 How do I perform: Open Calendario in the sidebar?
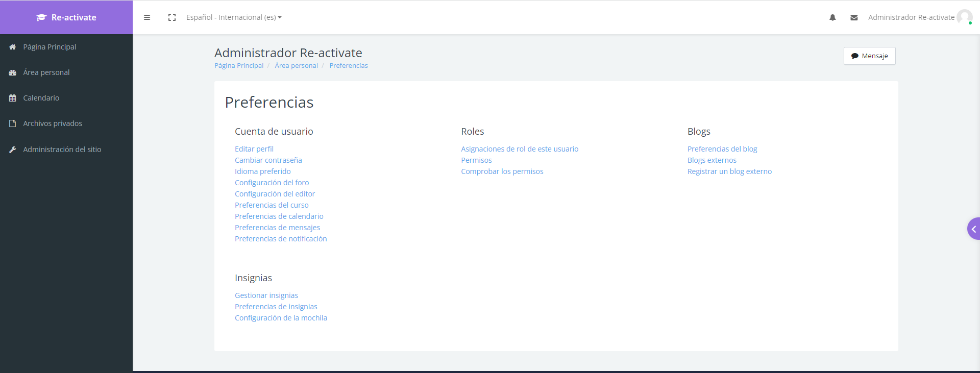[x=41, y=98]
